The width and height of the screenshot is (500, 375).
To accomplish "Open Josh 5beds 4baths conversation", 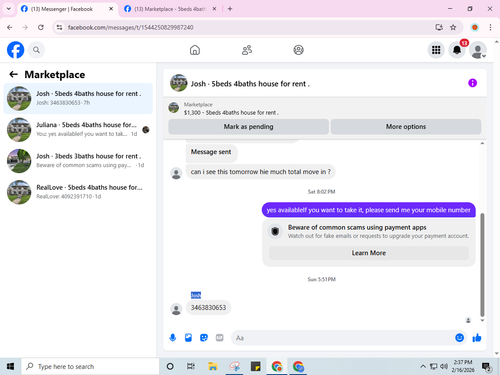I will point(78,98).
